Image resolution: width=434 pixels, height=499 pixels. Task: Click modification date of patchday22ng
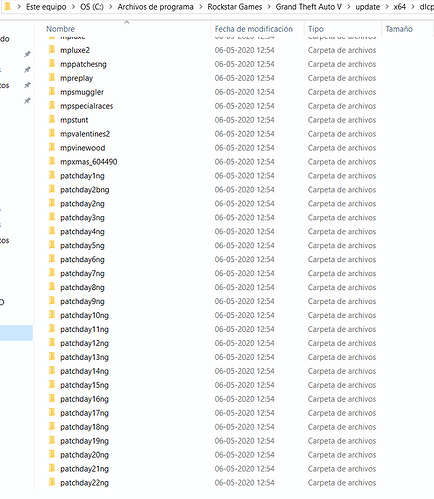click(x=245, y=482)
